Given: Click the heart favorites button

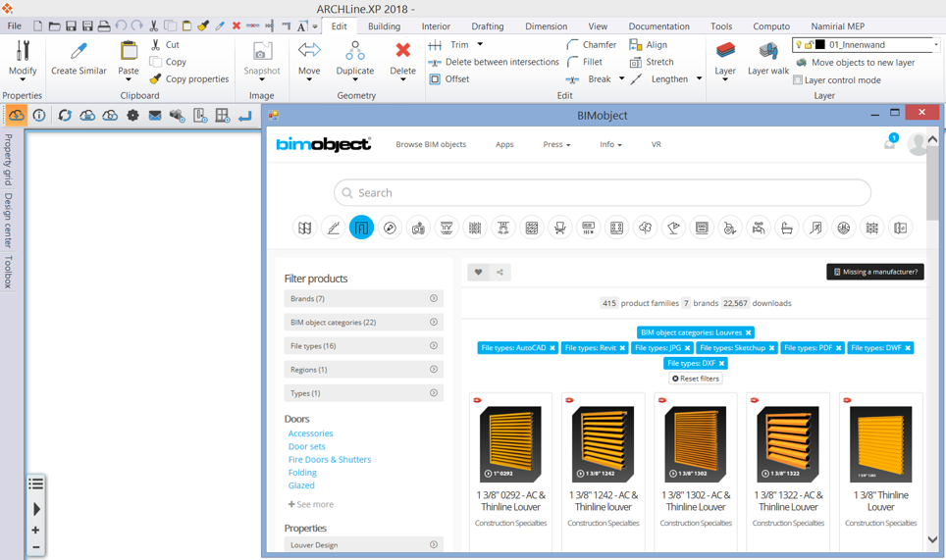Looking at the screenshot, I should coord(479,272).
